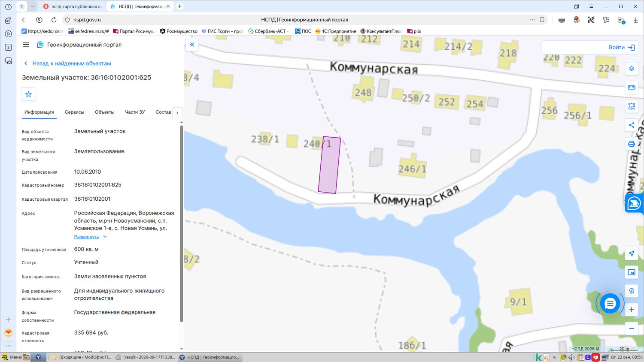Screen dimensions: 644x362
Task: Open the portal hamburger menu
Action: coord(26,45)
